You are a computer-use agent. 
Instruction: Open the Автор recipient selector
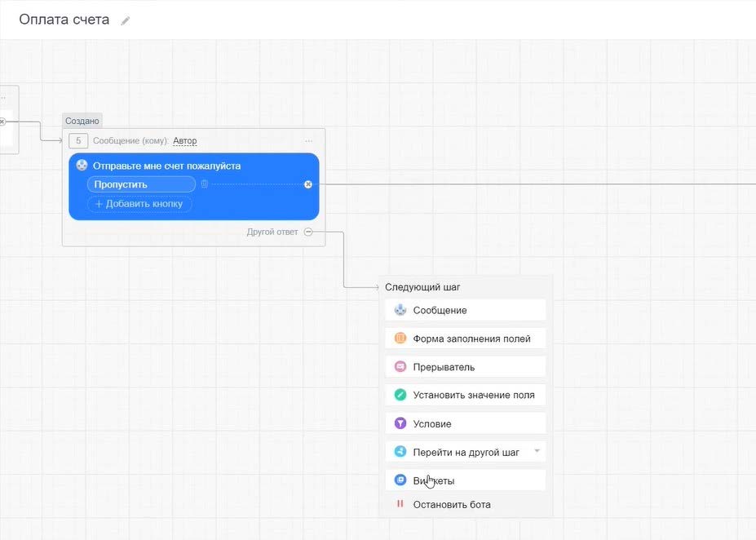click(x=185, y=141)
